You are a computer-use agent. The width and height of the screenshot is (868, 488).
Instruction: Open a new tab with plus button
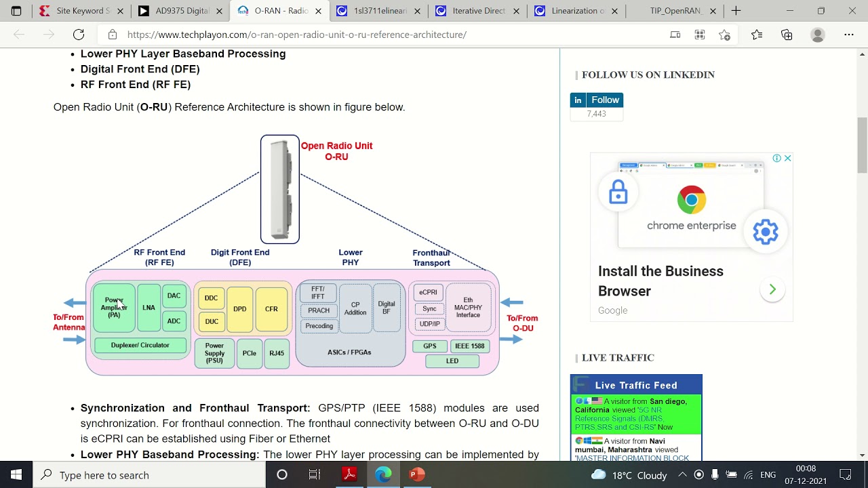(x=736, y=11)
